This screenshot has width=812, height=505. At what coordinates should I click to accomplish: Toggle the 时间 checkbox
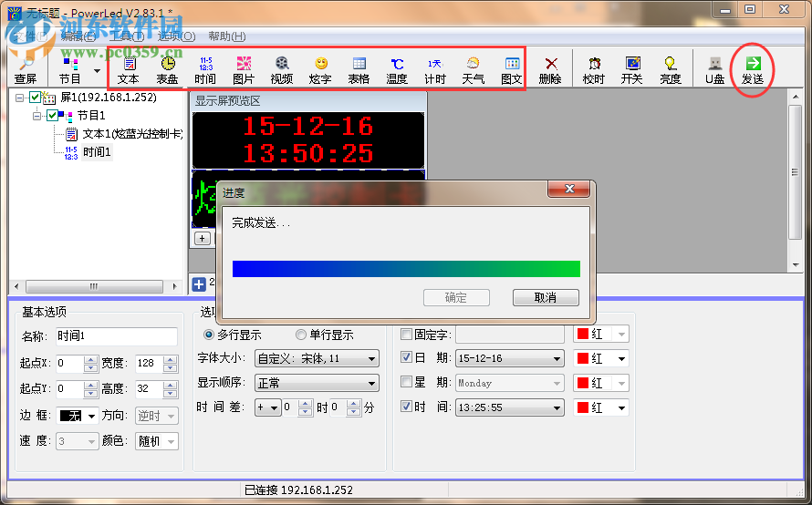tap(407, 407)
